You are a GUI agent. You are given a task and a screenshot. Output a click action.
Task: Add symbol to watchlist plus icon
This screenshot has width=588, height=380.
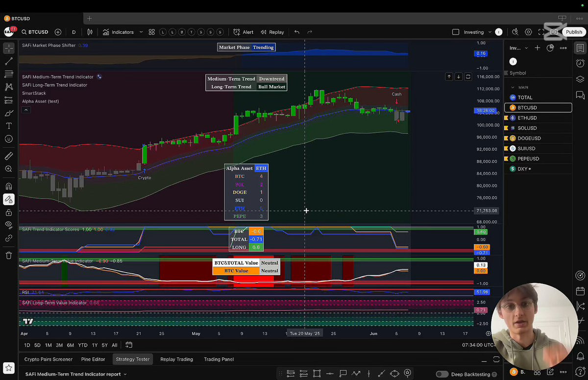point(538,48)
